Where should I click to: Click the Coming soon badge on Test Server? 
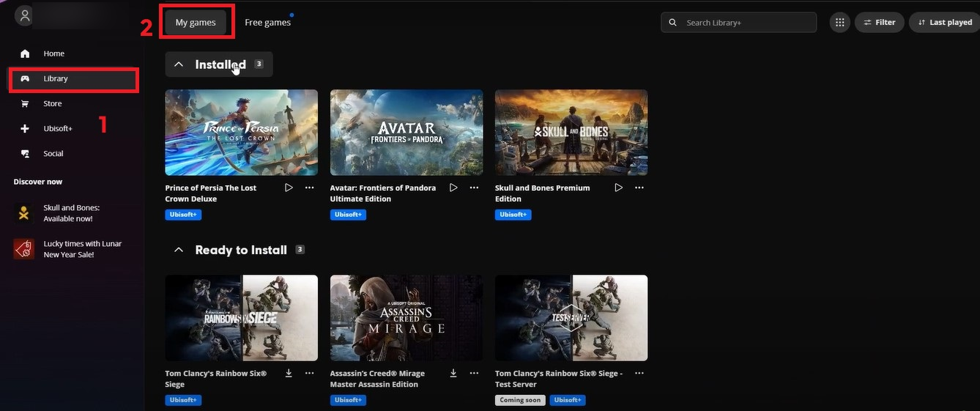520,400
